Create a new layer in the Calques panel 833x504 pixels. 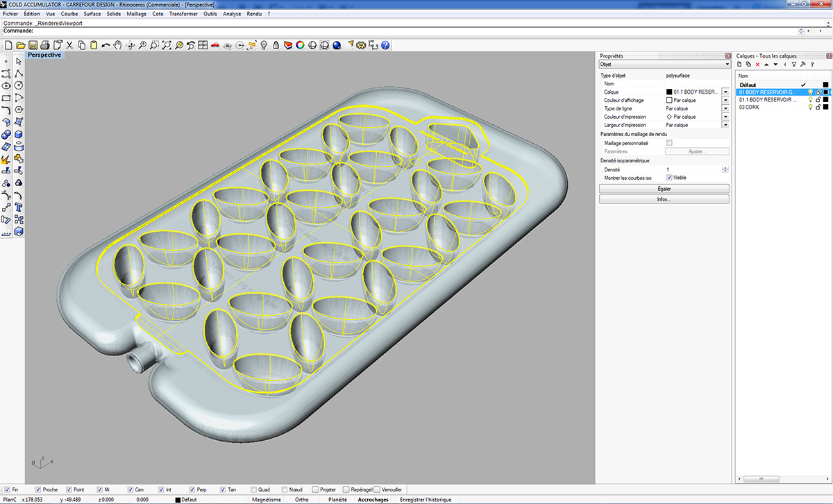coord(740,64)
